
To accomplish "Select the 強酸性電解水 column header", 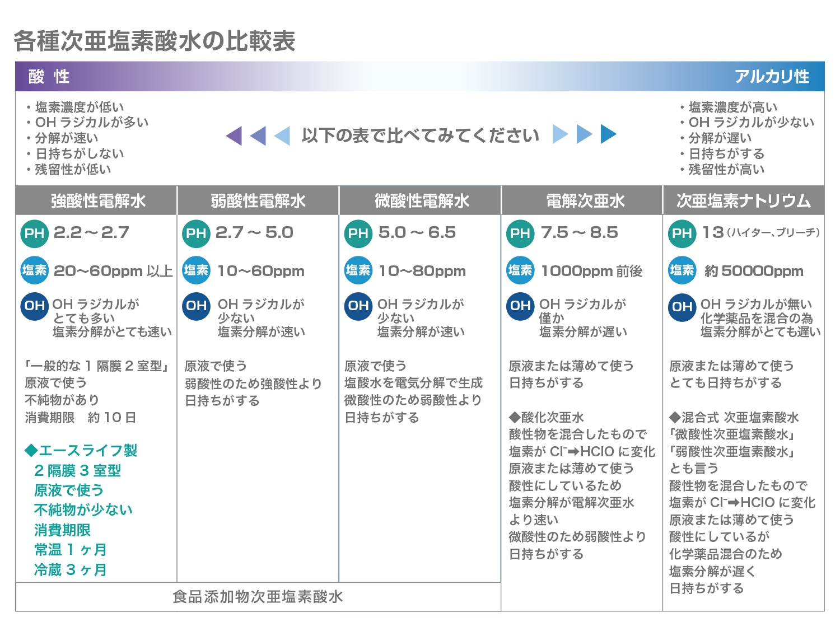I will [x=97, y=201].
